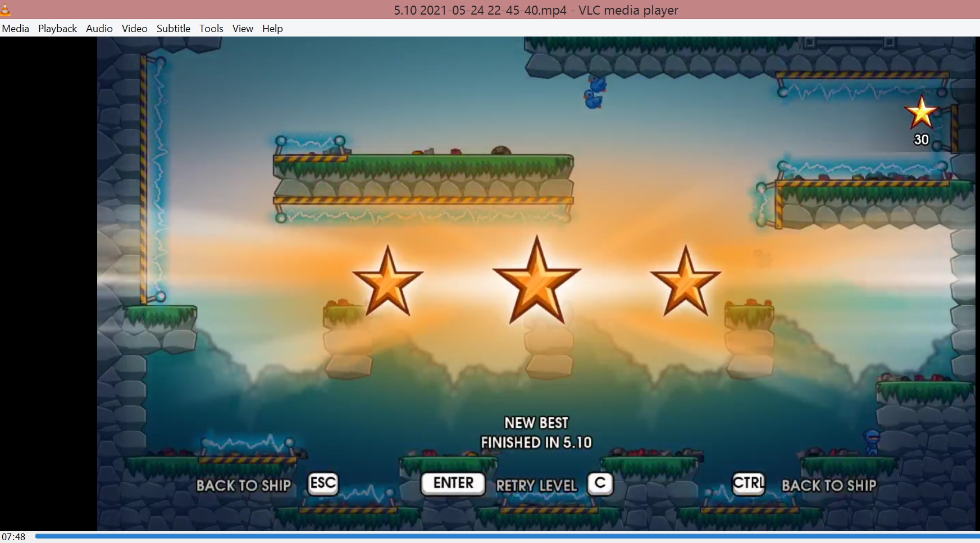This screenshot has width=980, height=543.
Task: Click the small star above score 30
Action: coord(921,112)
